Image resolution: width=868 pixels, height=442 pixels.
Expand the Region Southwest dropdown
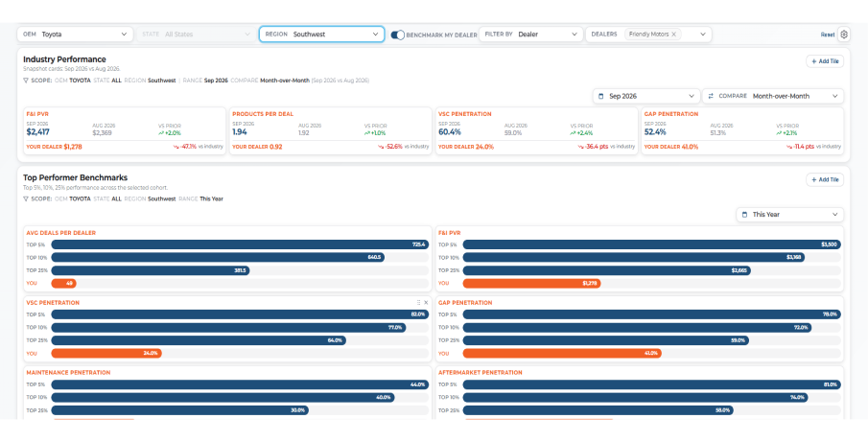[321, 35]
